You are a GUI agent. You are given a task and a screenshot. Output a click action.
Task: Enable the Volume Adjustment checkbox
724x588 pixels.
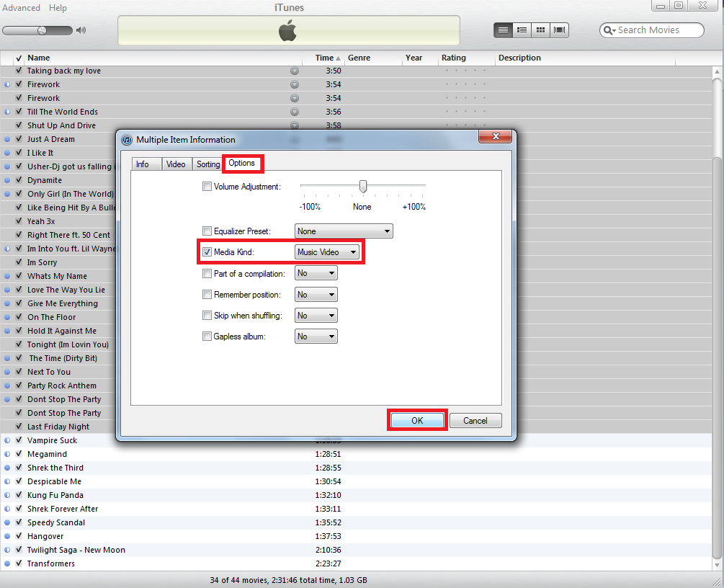point(207,187)
